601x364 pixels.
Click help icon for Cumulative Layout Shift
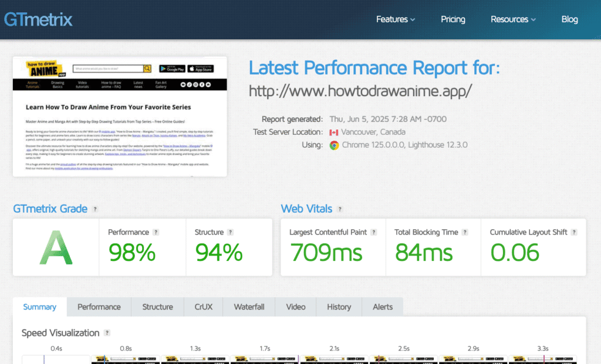tap(574, 232)
